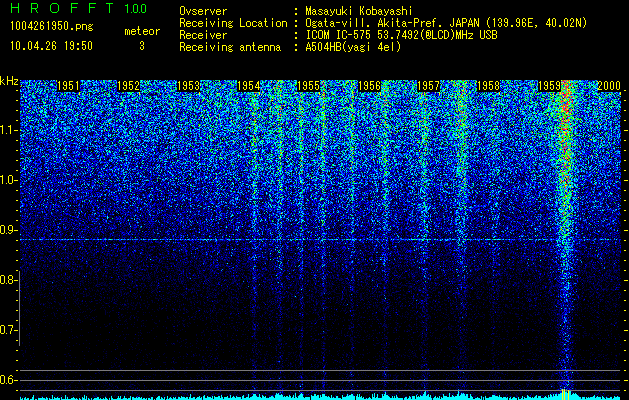The height and width of the screenshot is (400, 629).
Task: Click the word meteor
Action: [x=142, y=31]
